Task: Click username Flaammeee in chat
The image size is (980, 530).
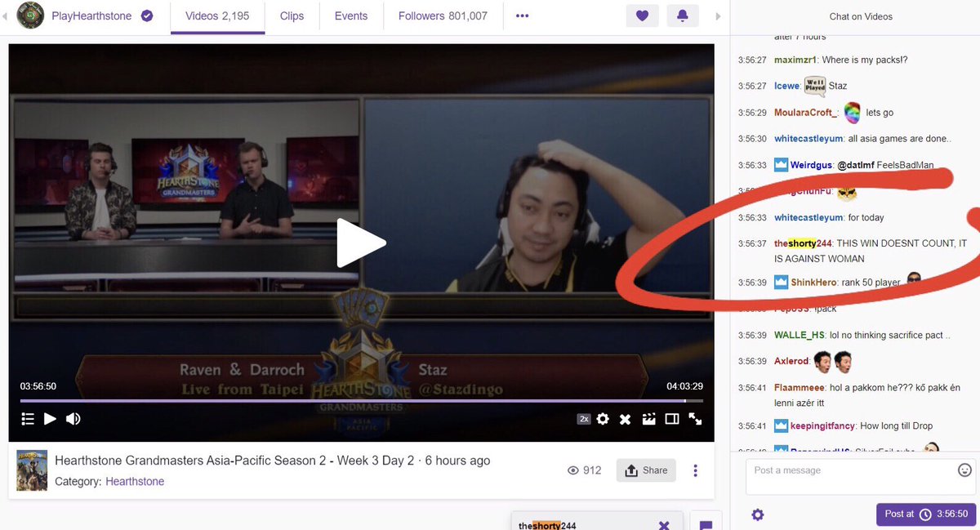Action: [x=800, y=387]
